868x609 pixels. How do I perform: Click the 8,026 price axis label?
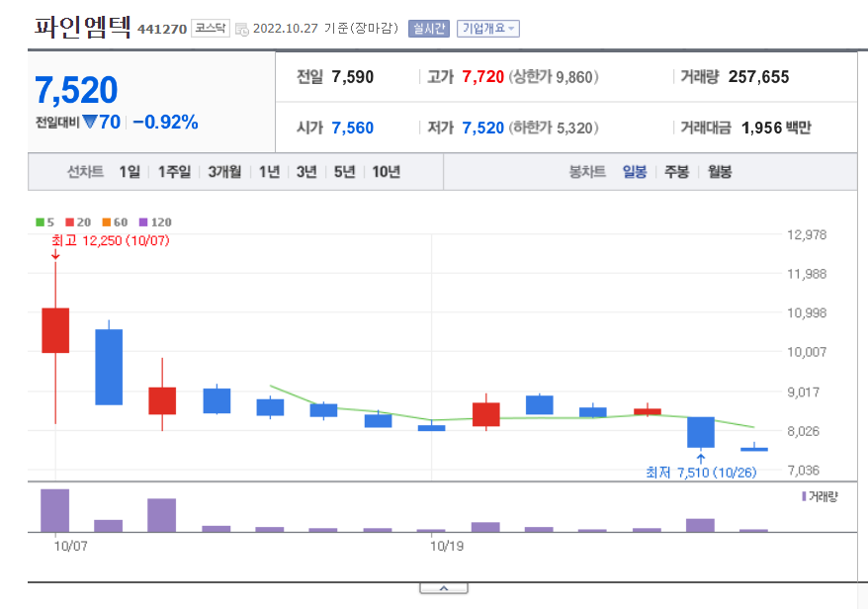(x=803, y=431)
